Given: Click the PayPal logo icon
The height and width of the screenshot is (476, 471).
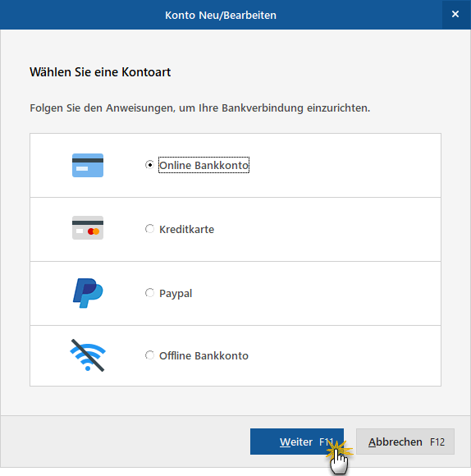Looking at the screenshot, I should click(x=88, y=293).
